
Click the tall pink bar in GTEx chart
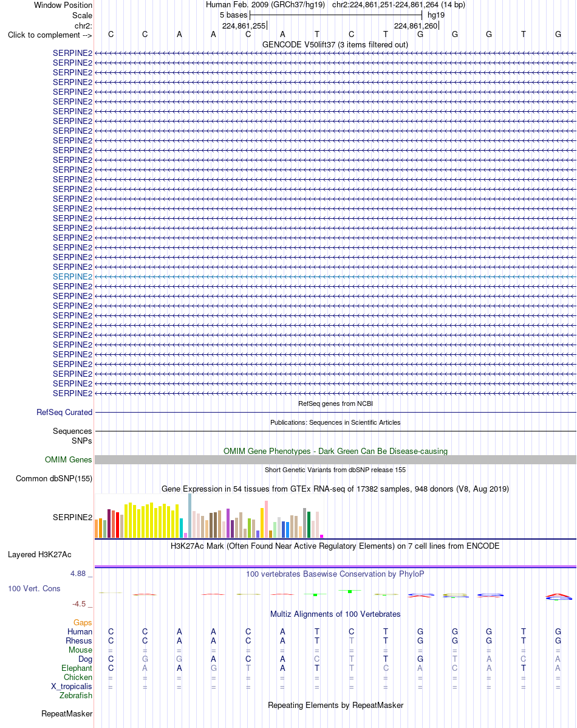[266, 519]
